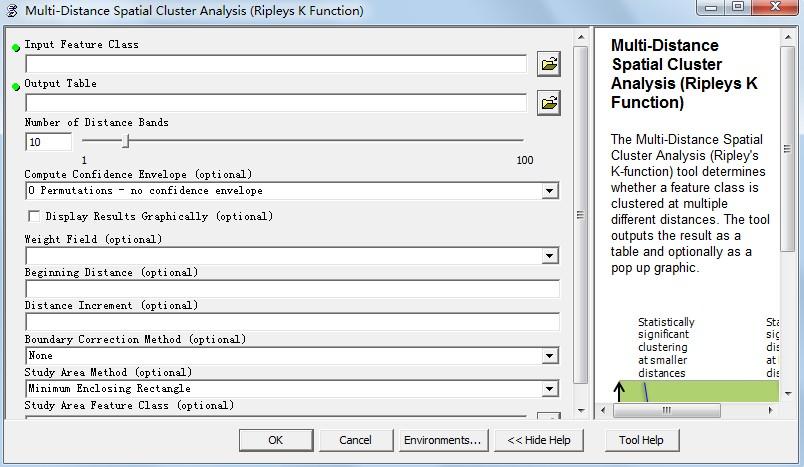Browse for Input Feature Class folder icon
804x467 pixels.
[x=548, y=64]
